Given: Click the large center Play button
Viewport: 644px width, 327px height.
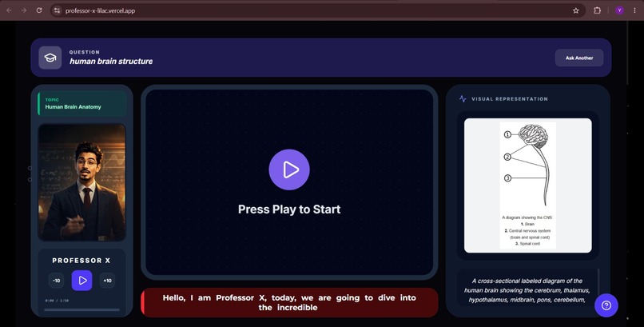Looking at the screenshot, I should pos(289,169).
